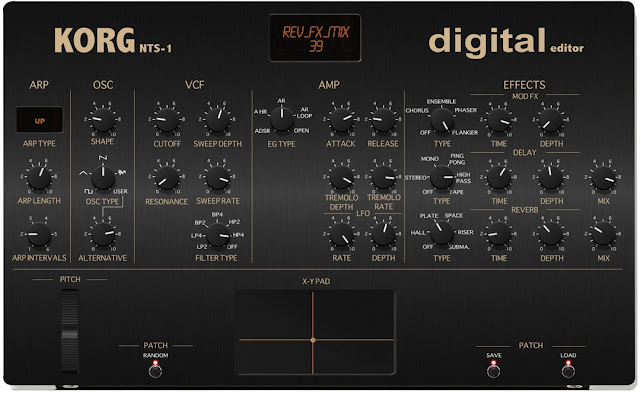Click the reverb MIX knob
Viewport: 640px width, 393px height.
click(x=603, y=234)
